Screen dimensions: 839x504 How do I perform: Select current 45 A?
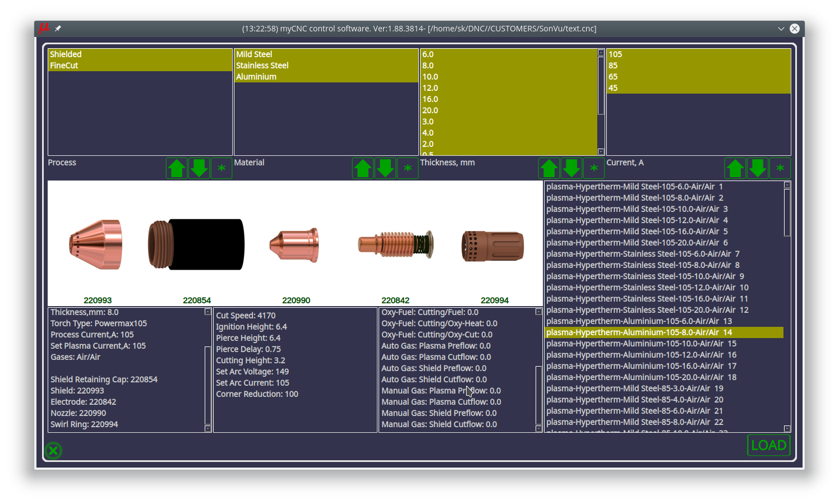[x=699, y=88]
